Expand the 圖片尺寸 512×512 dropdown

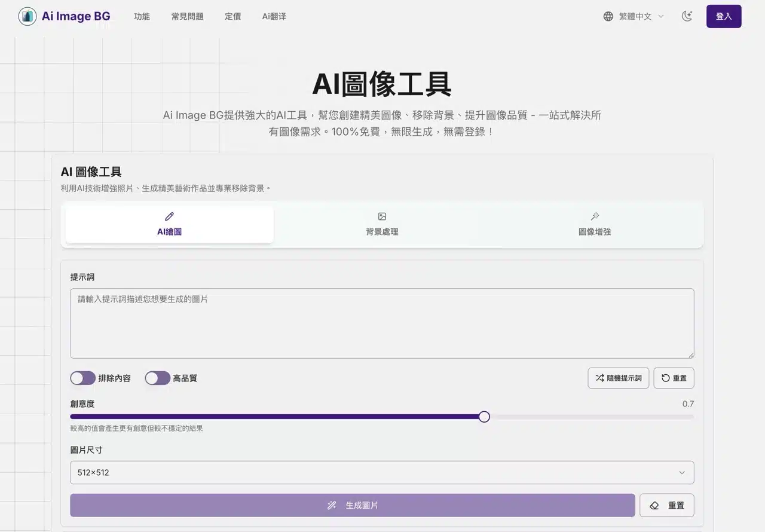pyautogui.click(x=382, y=472)
